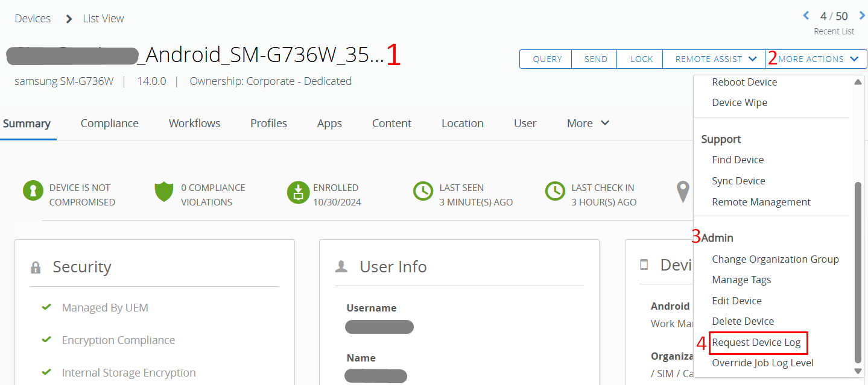The image size is (868, 385).
Task: Click the Enrolled download status icon
Action: [x=297, y=192]
